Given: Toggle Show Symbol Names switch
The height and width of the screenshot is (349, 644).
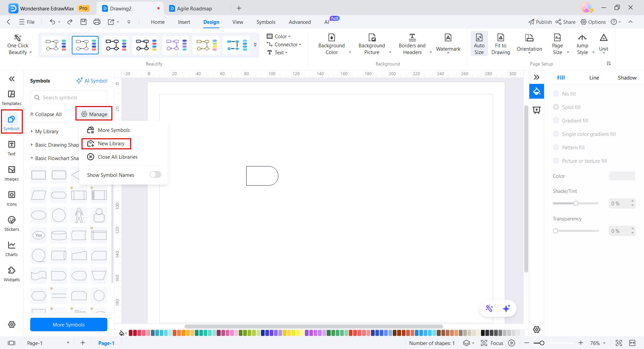Looking at the screenshot, I should (x=155, y=174).
